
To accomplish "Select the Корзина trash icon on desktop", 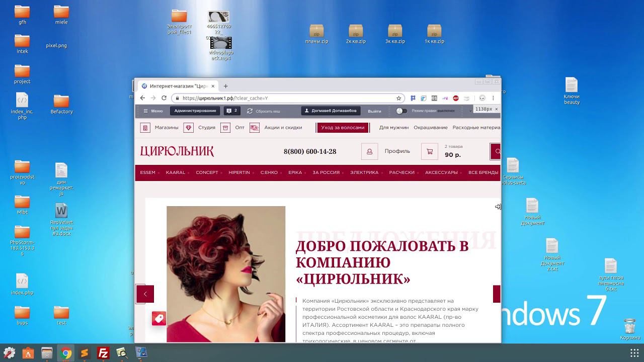I will 629,329.
